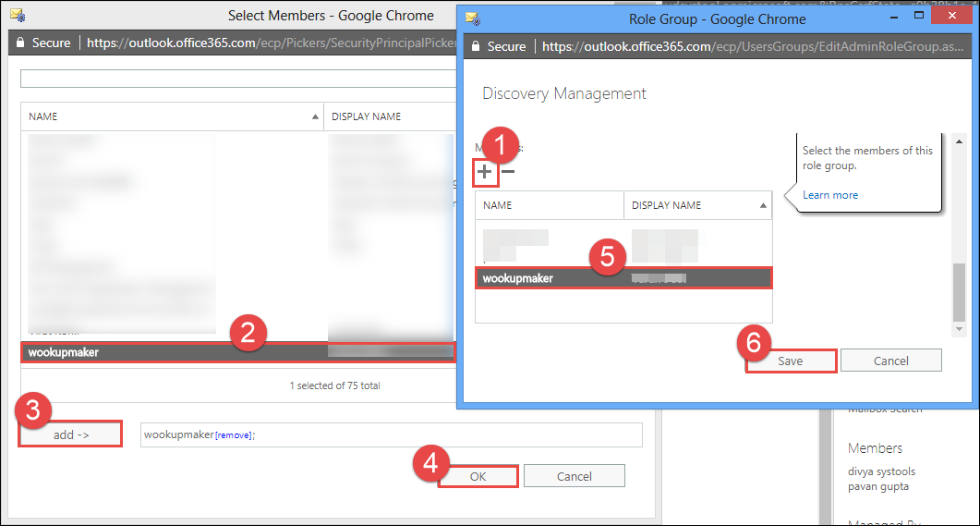Click 'pavan gupta' member in background page
Image resolution: width=980 pixels, height=526 pixels.
(x=878, y=486)
